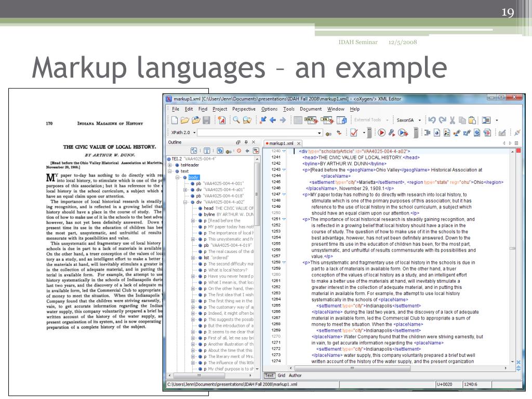Click the Find in Files icon
Image resolution: width=532 pixels, height=399 pixels.
(x=247, y=120)
